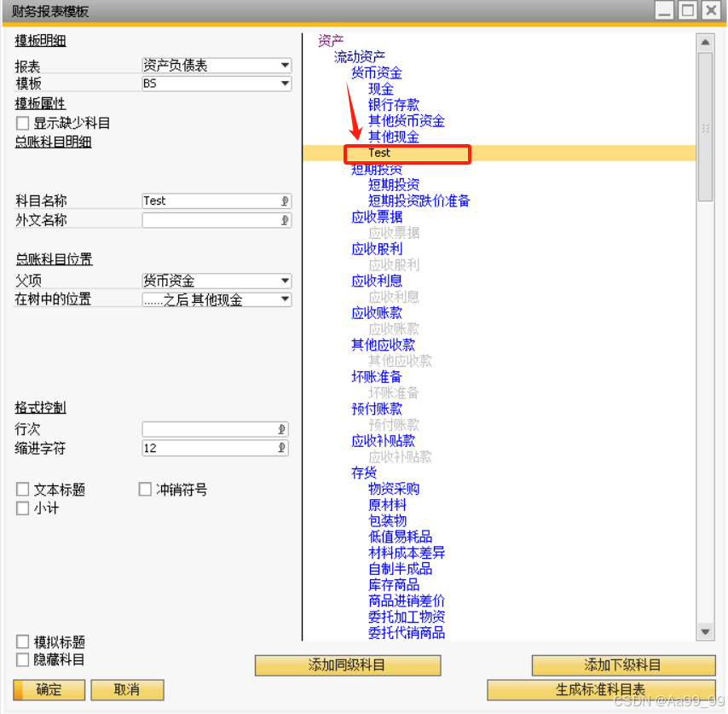Select 其他现金 tree item
Viewport: 728px width, 714px height.
pos(394,137)
